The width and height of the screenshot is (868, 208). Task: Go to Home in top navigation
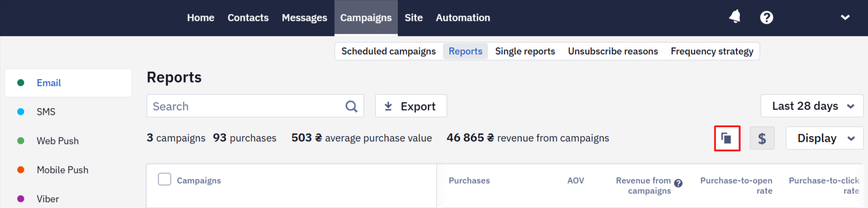(x=201, y=18)
